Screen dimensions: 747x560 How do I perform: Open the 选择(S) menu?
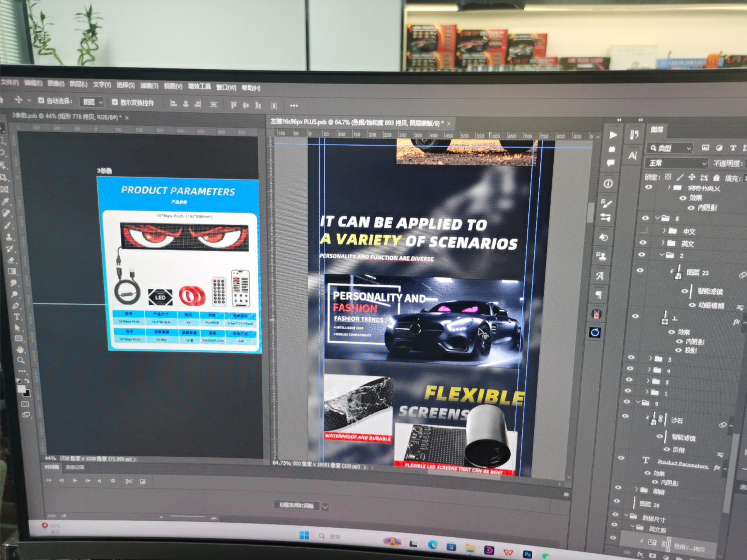pos(125,85)
